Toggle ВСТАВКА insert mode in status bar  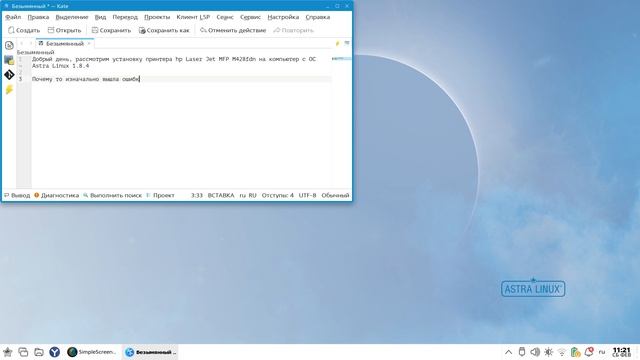221,196
